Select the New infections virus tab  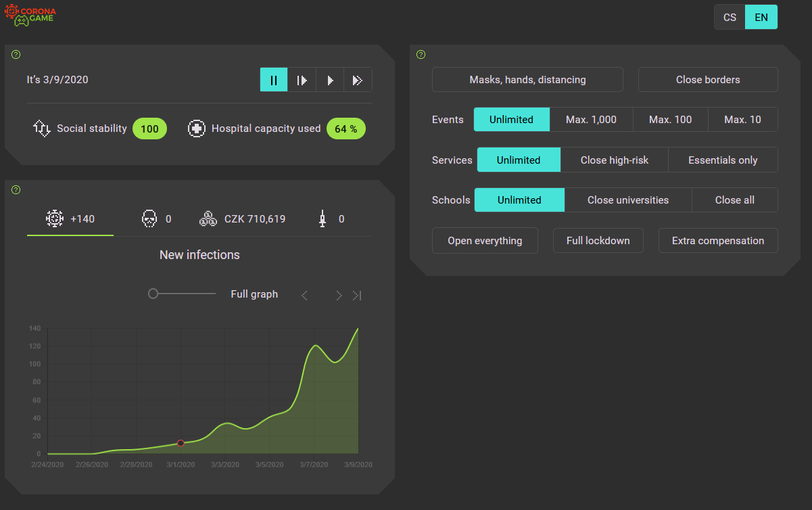point(70,219)
